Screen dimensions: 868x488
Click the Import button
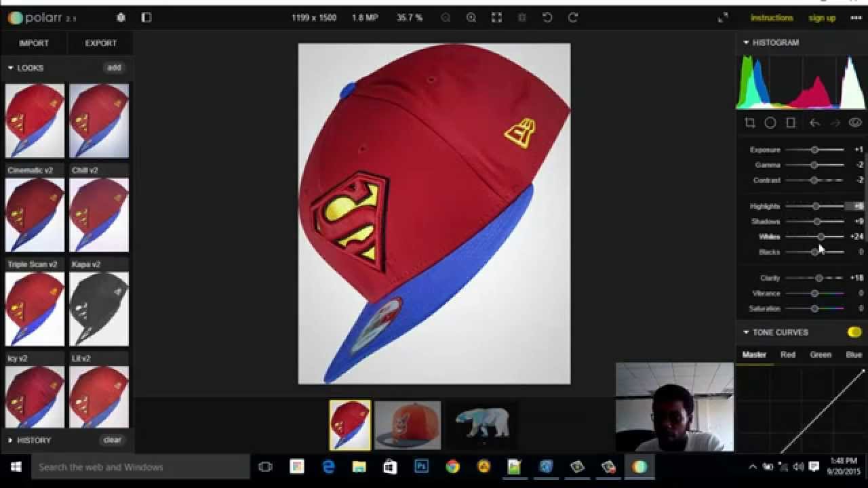coord(34,43)
